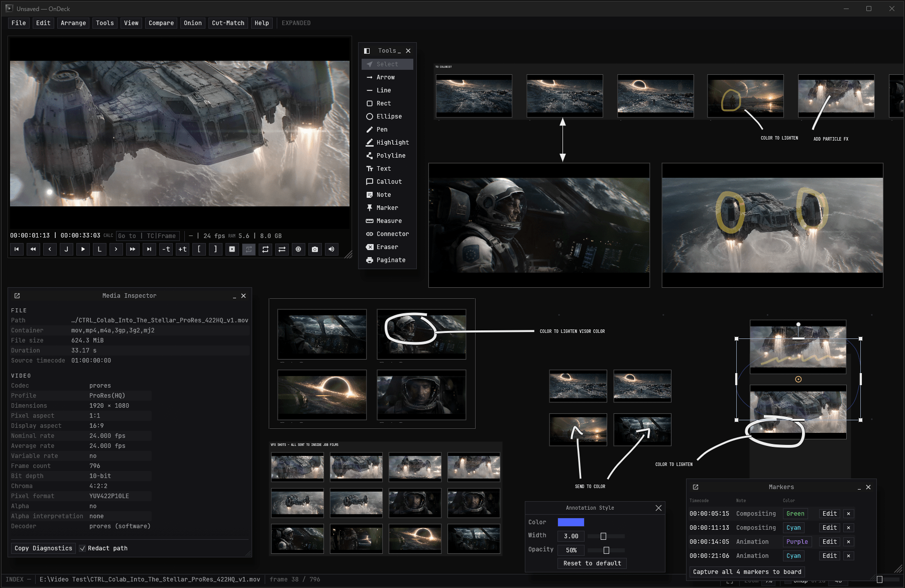Pick the Eraser tool
905x588 pixels.
[x=387, y=247]
